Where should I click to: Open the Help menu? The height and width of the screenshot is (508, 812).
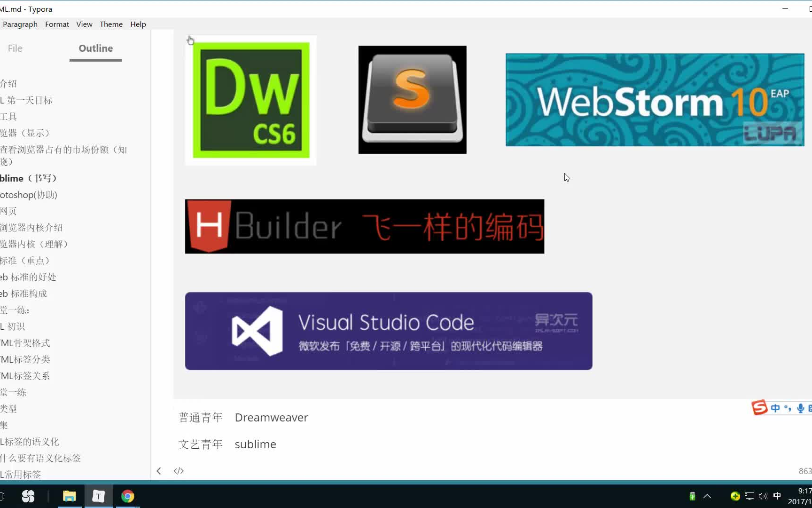click(138, 24)
